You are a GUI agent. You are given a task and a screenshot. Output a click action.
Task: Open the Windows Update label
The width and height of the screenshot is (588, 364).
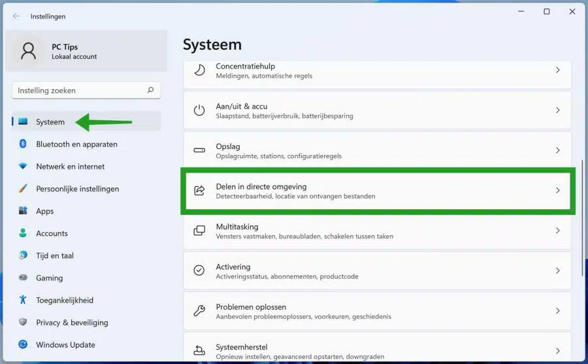65,344
